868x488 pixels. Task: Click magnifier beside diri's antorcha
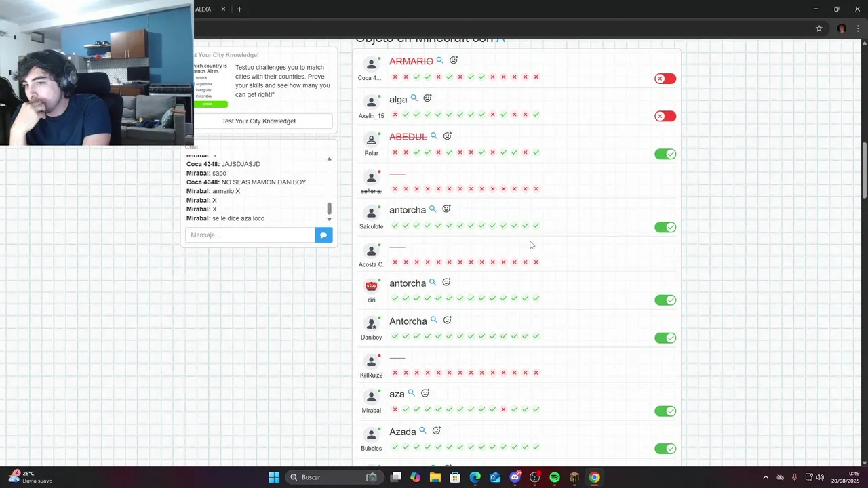point(432,283)
